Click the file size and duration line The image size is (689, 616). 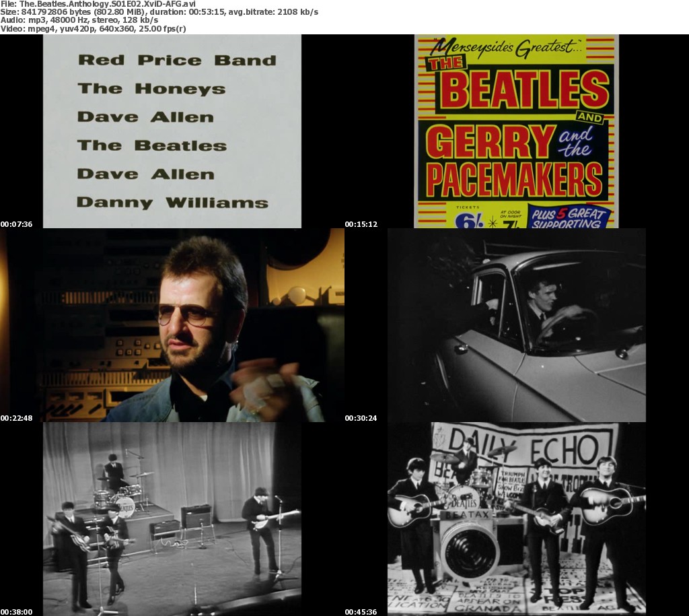pyautogui.click(x=159, y=12)
